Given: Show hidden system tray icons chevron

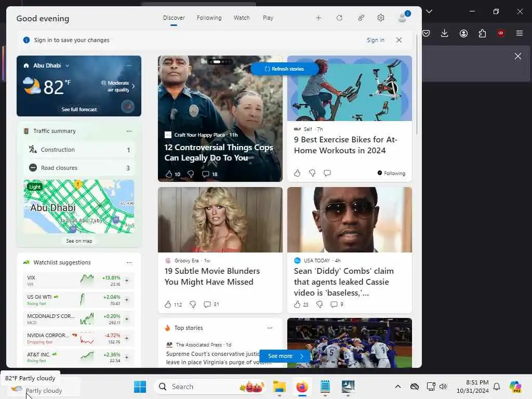Looking at the screenshot, I should click(398, 387).
